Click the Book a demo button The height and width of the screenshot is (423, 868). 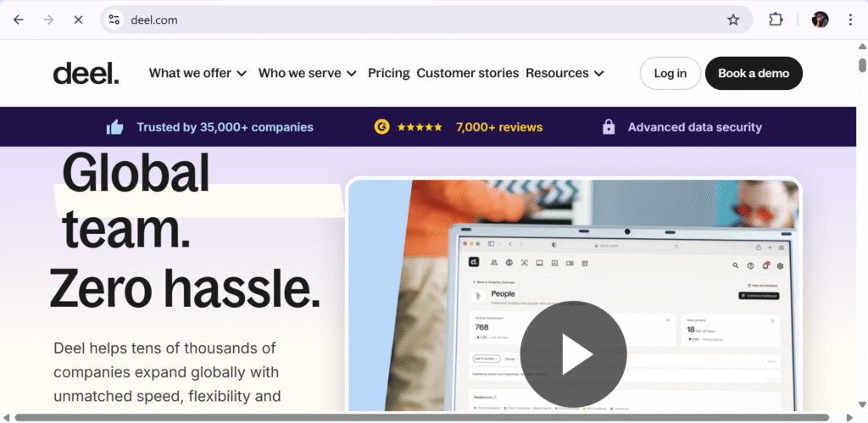[754, 73]
